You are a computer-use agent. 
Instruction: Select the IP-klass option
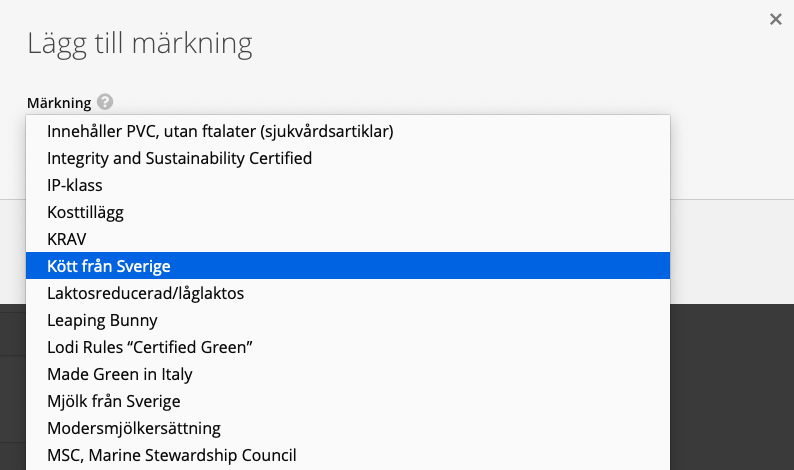tap(348, 185)
